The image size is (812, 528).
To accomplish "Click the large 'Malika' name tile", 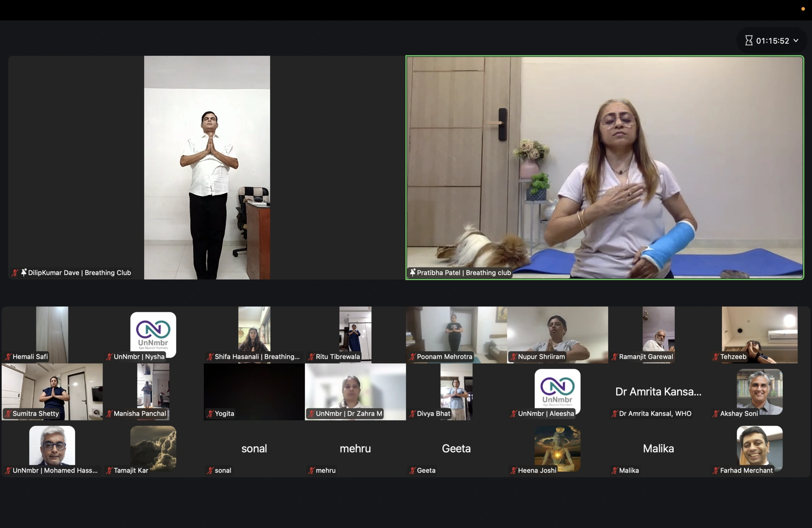I will point(658,449).
